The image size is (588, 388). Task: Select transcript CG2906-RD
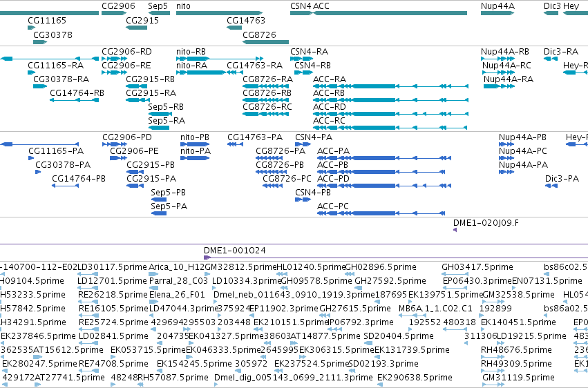pyautogui.click(x=126, y=51)
